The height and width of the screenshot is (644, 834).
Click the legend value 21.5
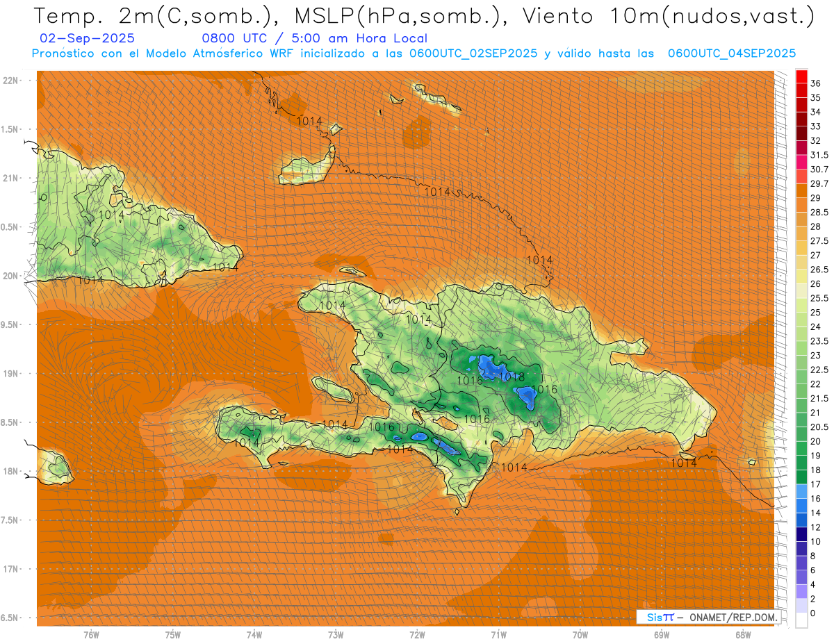click(x=819, y=398)
